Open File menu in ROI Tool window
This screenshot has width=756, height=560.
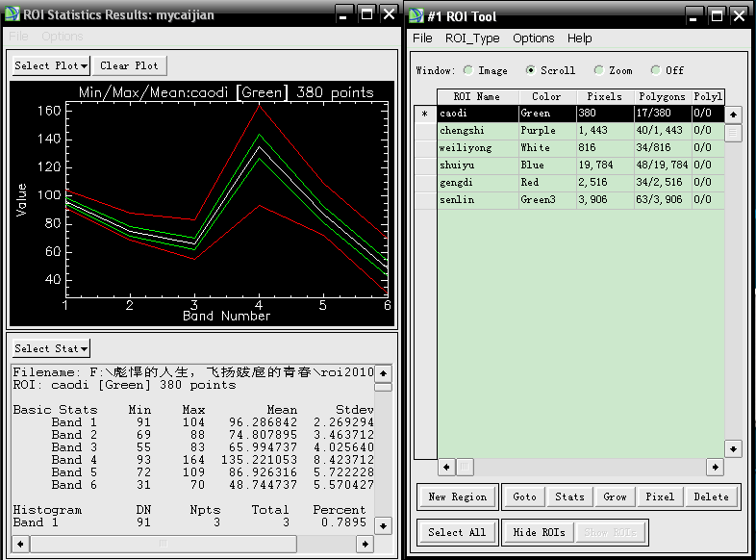pyautogui.click(x=422, y=38)
